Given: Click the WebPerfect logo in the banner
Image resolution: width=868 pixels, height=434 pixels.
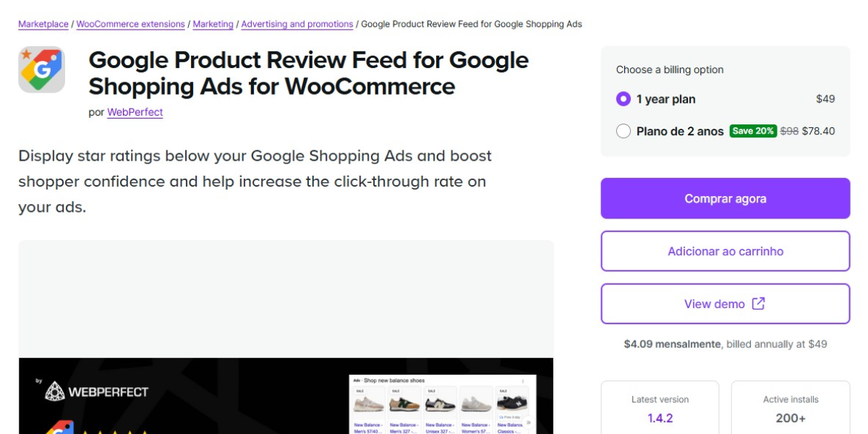Looking at the screenshot, I should (96, 392).
